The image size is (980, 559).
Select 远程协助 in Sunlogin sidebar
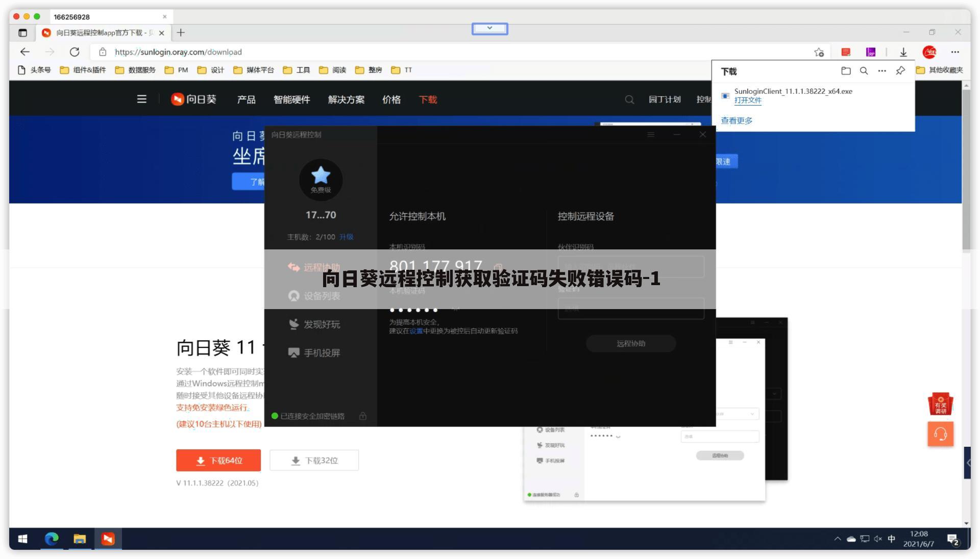tap(314, 267)
